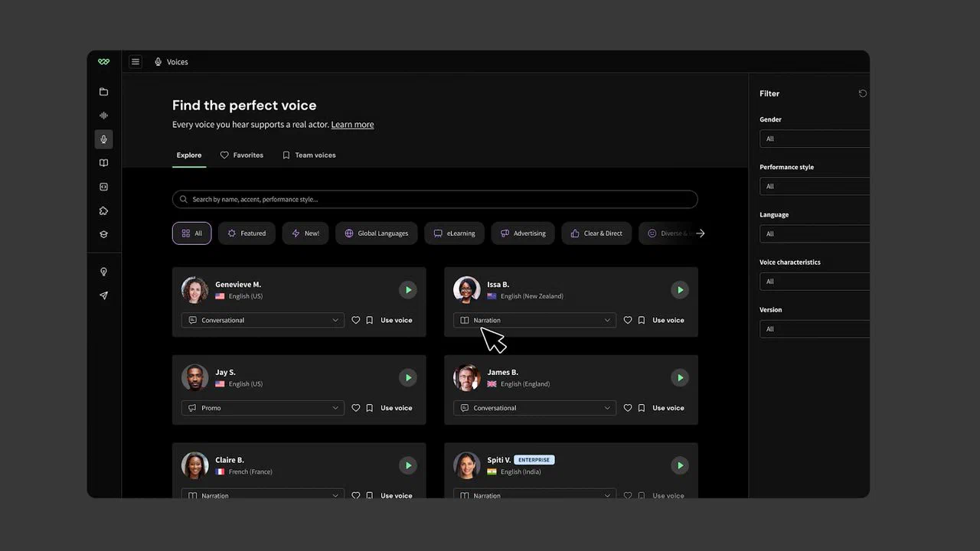The height and width of the screenshot is (551, 980).
Task: Click Use voice for James B.
Action: (x=668, y=408)
